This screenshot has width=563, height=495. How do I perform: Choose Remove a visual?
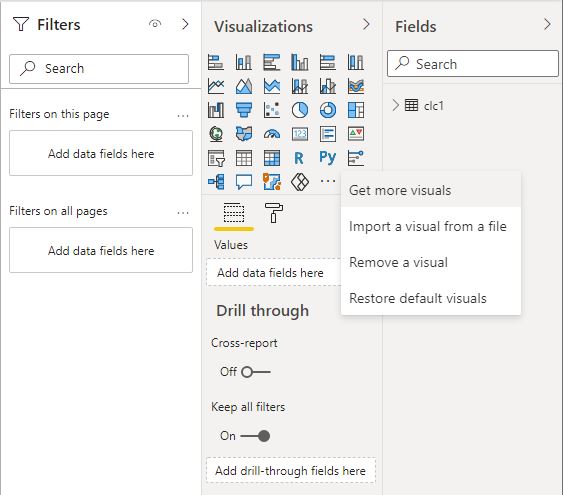pos(431,262)
